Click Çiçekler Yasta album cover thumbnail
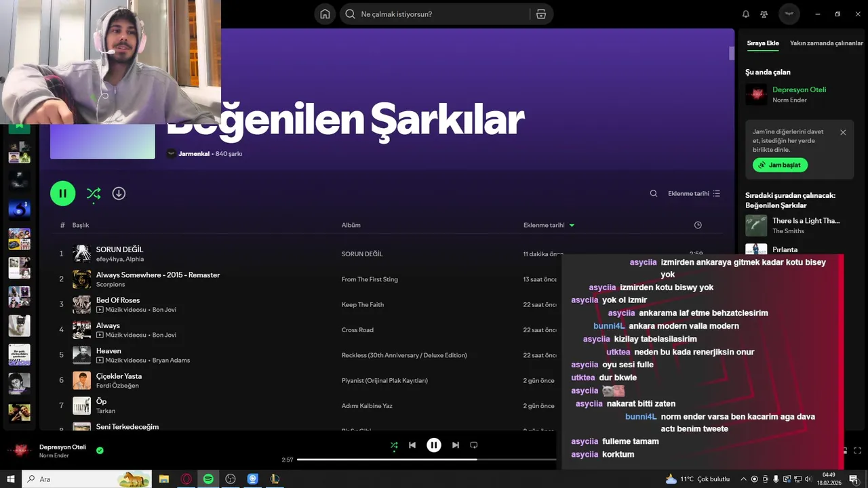Viewport: 868px width, 488px height. (81, 380)
